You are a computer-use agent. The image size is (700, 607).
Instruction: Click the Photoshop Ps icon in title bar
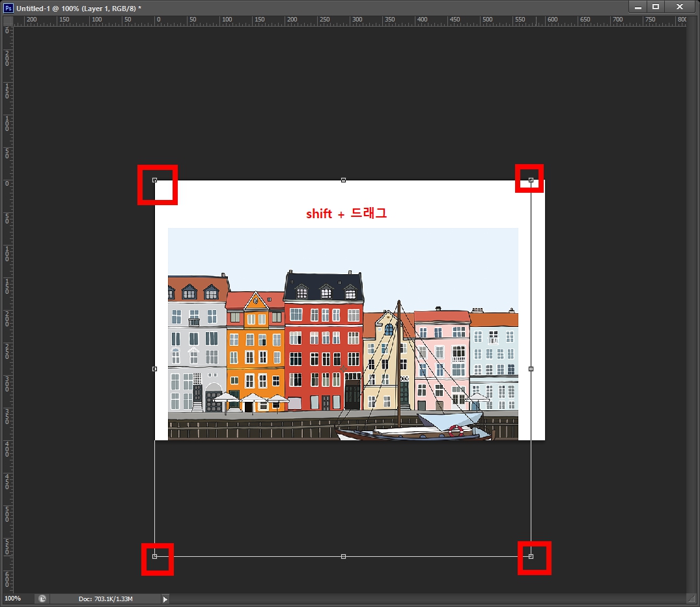coord(8,8)
